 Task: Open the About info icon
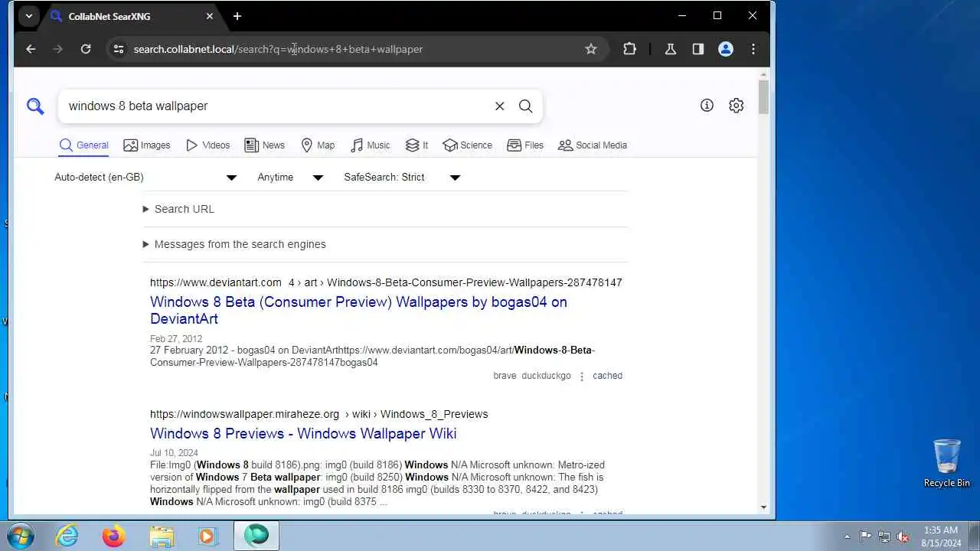tap(707, 106)
